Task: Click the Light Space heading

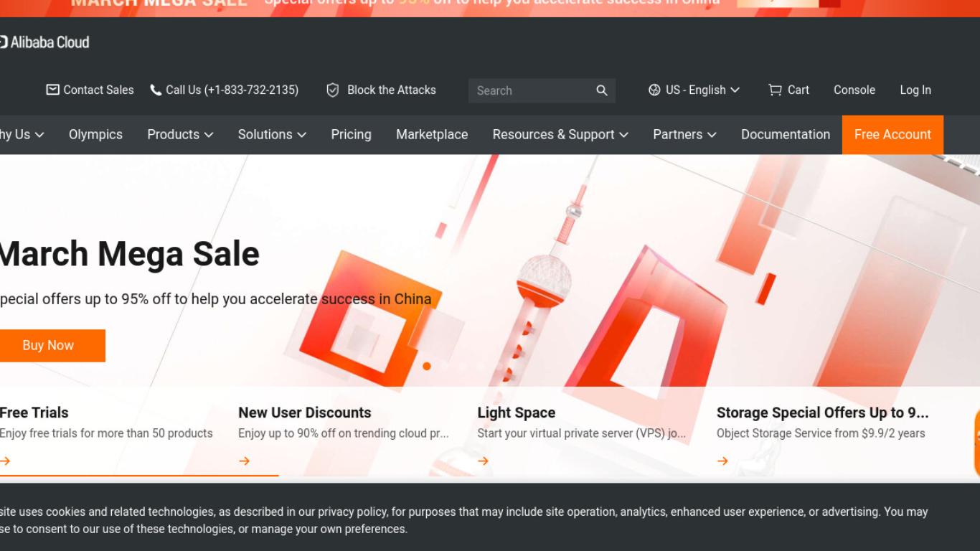Action: pyautogui.click(x=517, y=413)
